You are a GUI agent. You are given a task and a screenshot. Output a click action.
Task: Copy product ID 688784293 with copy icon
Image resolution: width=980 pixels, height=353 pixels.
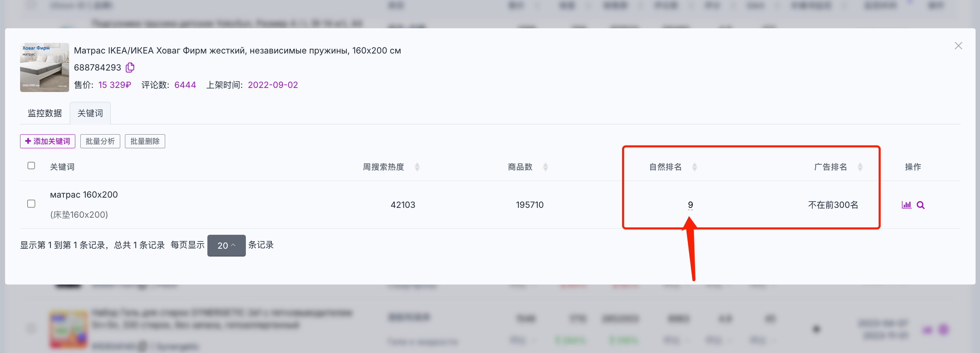(x=130, y=67)
